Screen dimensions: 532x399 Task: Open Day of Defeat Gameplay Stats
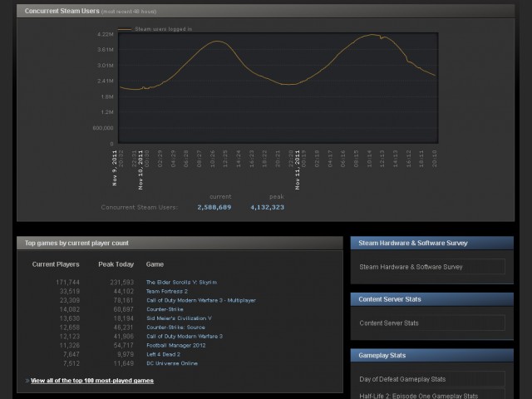coord(432,379)
